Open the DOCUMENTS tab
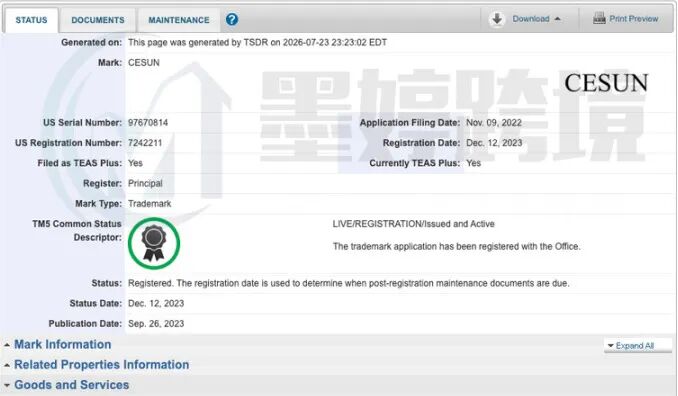Viewport: 678px width, 396px height. [x=98, y=20]
